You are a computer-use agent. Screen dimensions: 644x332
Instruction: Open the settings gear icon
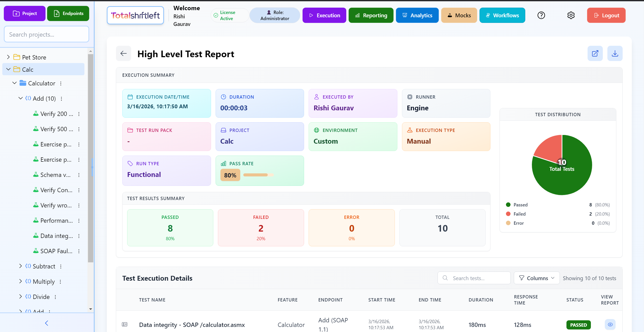click(x=571, y=15)
